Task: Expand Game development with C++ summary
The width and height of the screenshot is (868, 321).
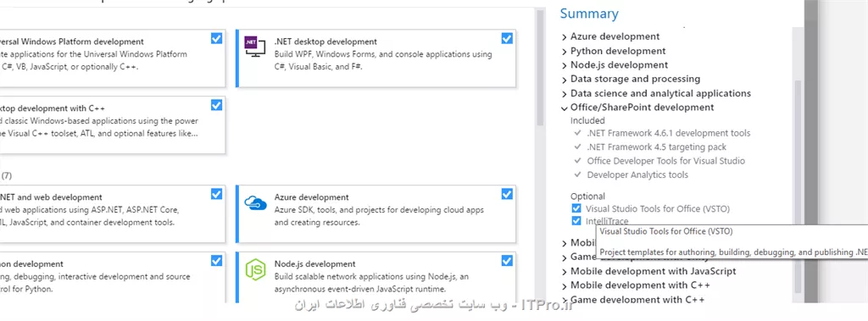Action: (x=564, y=300)
